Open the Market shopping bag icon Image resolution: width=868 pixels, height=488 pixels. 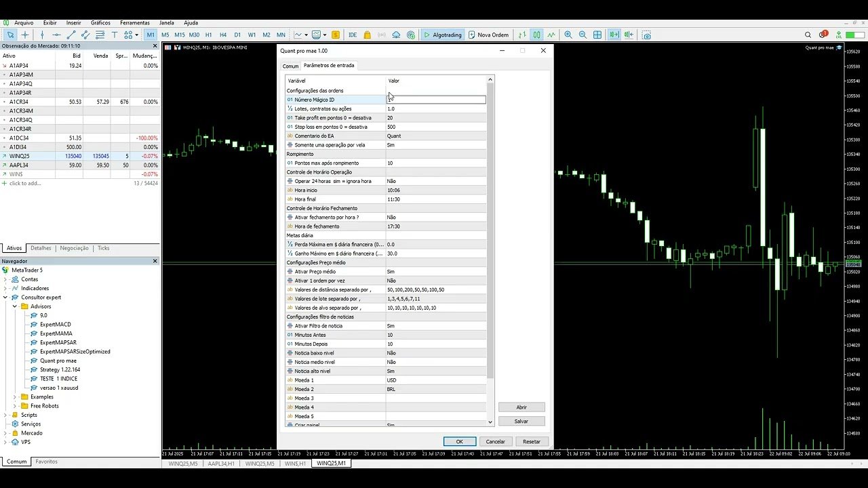367,35
